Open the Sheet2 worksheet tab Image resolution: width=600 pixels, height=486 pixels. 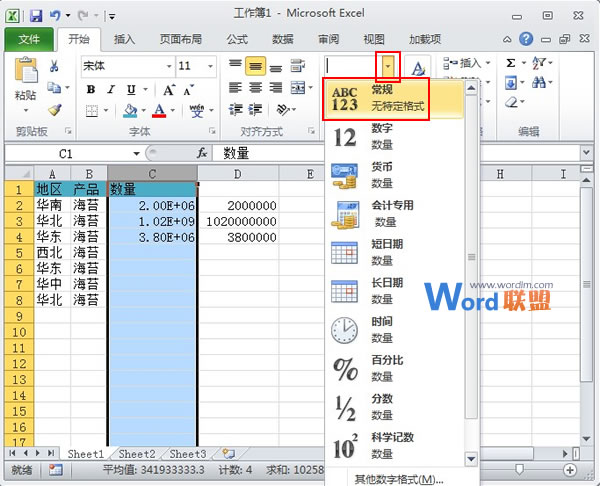(137, 454)
